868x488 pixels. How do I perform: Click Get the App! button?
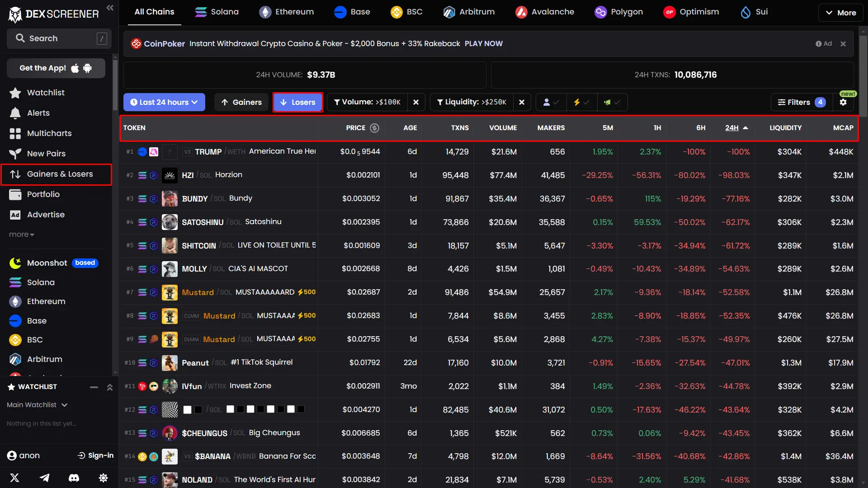pos(56,68)
